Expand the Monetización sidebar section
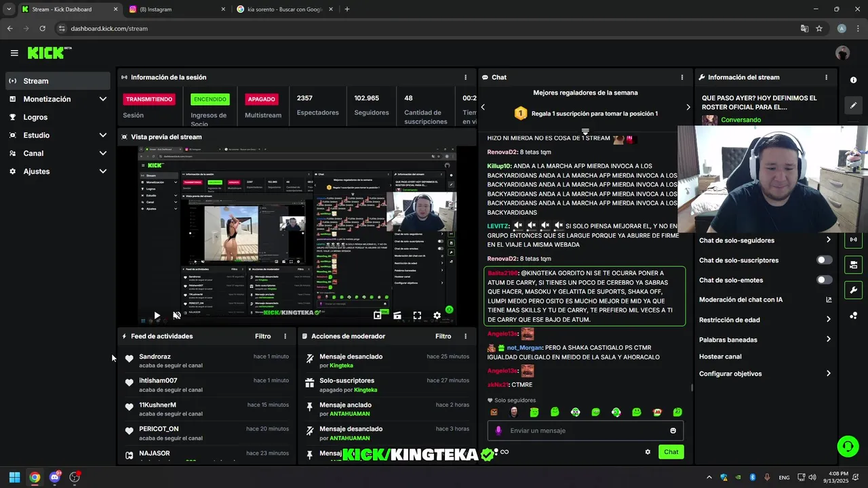Image resolution: width=868 pixels, height=488 pixels. [x=102, y=99]
